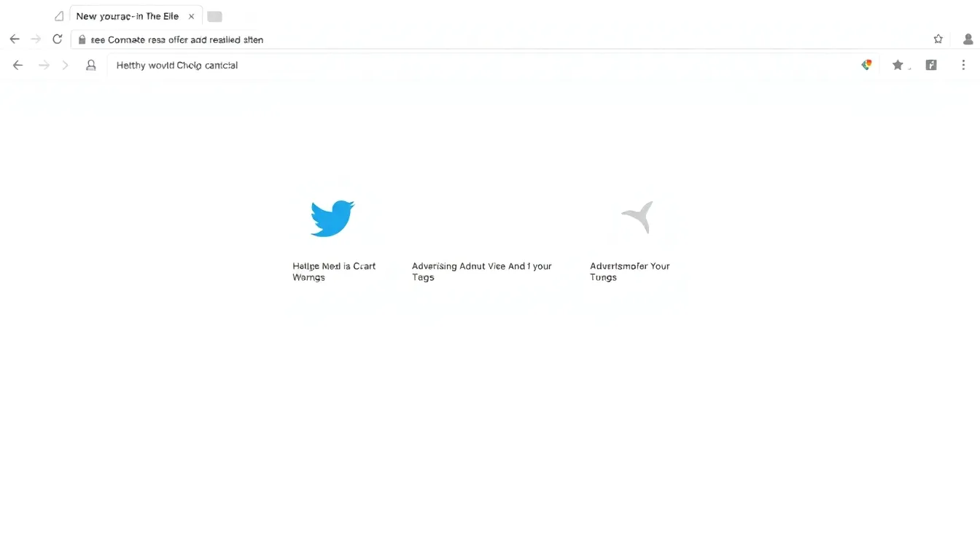Click the gray new tab button
Viewport: 980px width, 560px height.
[214, 16]
